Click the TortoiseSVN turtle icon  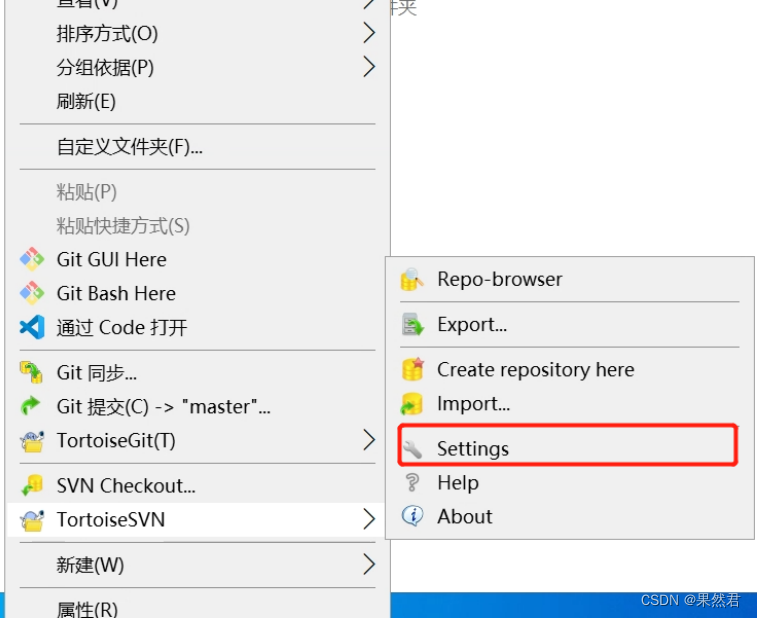click(32, 520)
